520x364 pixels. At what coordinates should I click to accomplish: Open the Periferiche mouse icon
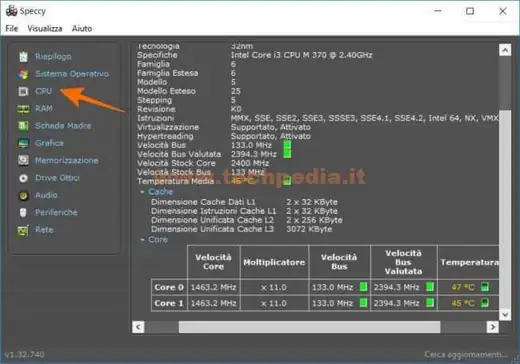[23, 213]
